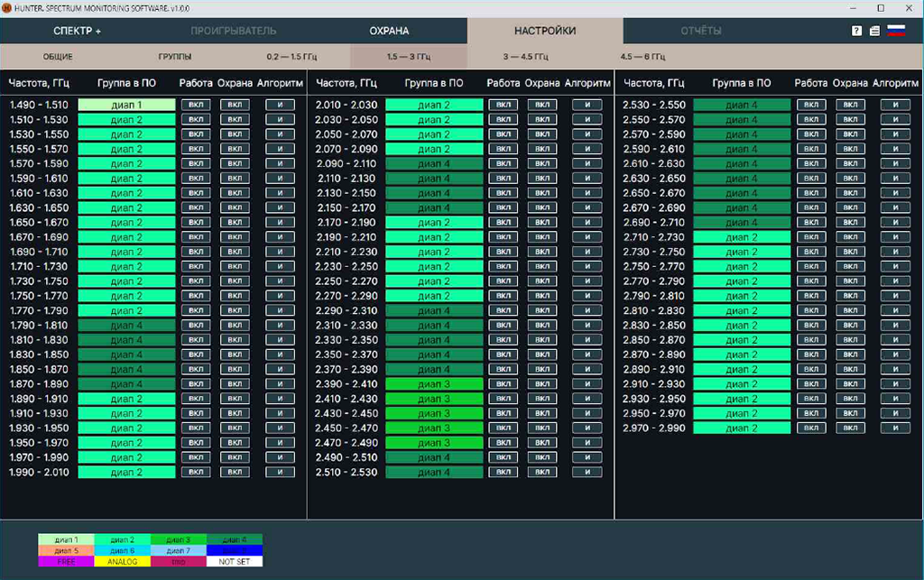The image size is (924, 580).
Task: Select the 1.5 — 3 ГГц subtab
Action: click(409, 57)
